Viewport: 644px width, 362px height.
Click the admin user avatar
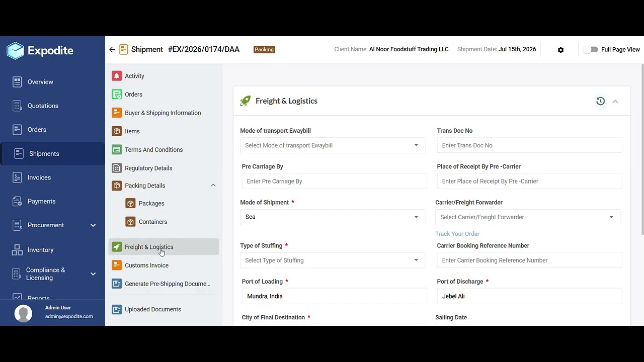click(x=23, y=313)
